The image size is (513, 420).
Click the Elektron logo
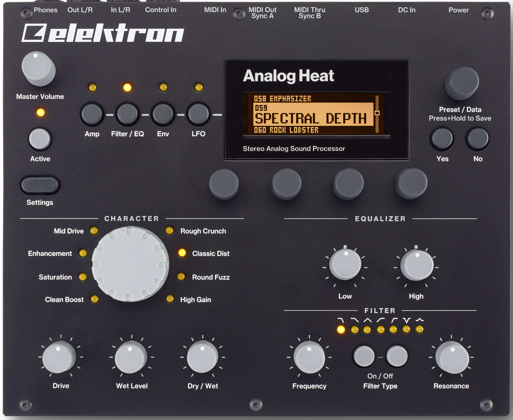tap(103, 33)
